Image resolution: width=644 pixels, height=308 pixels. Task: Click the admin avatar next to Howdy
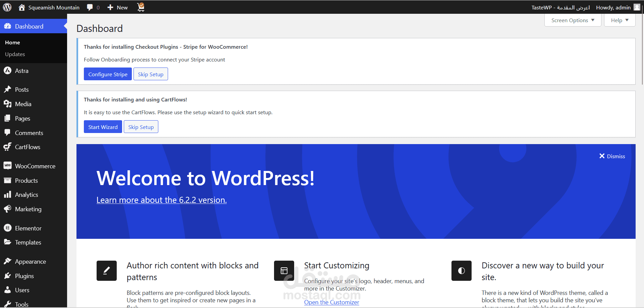637,7
